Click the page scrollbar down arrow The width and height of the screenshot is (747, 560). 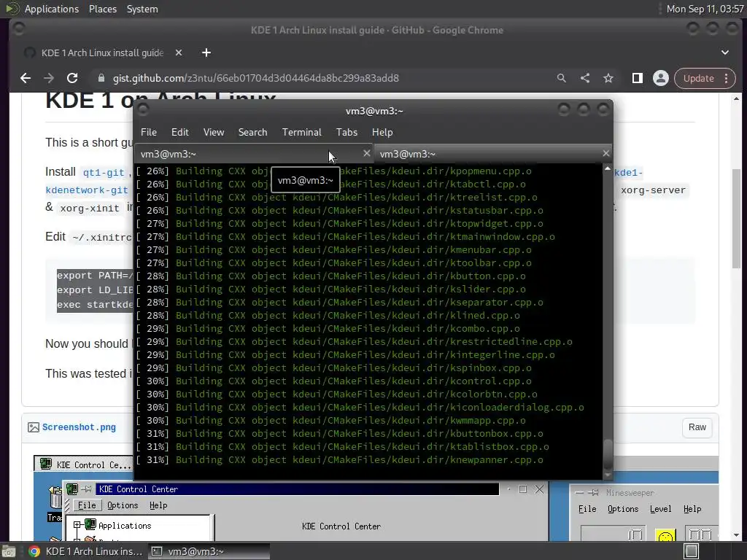tap(737, 535)
